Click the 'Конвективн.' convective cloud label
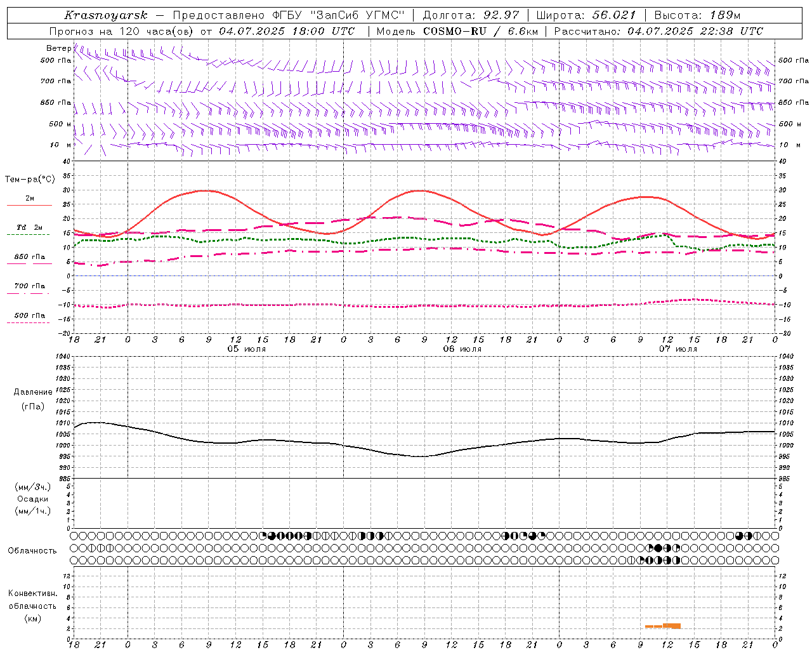 tap(32, 594)
